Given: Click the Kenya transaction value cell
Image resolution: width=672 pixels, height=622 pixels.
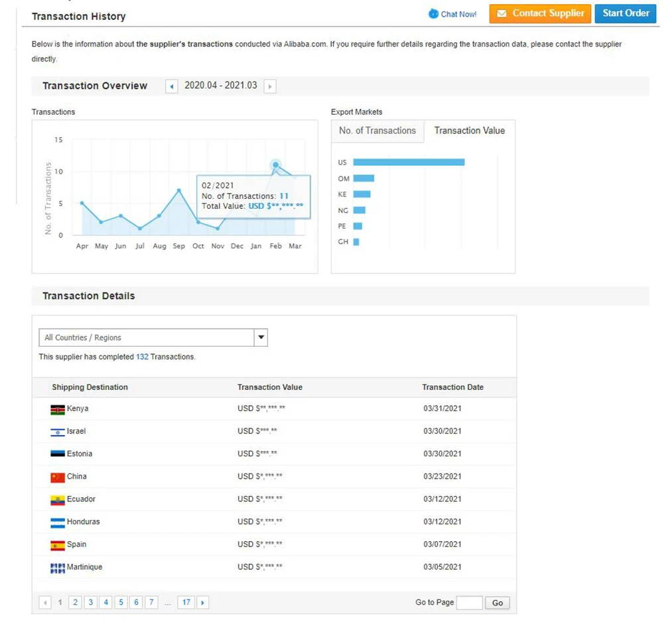Looking at the screenshot, I should point(261,408).
